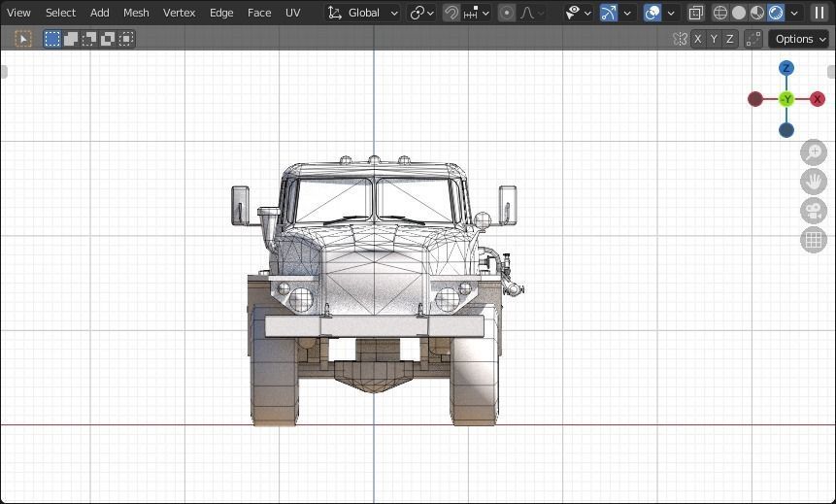This screenshot has width=836, height=504.
Task: Click the red X axis gizmo
Action: 818,99
